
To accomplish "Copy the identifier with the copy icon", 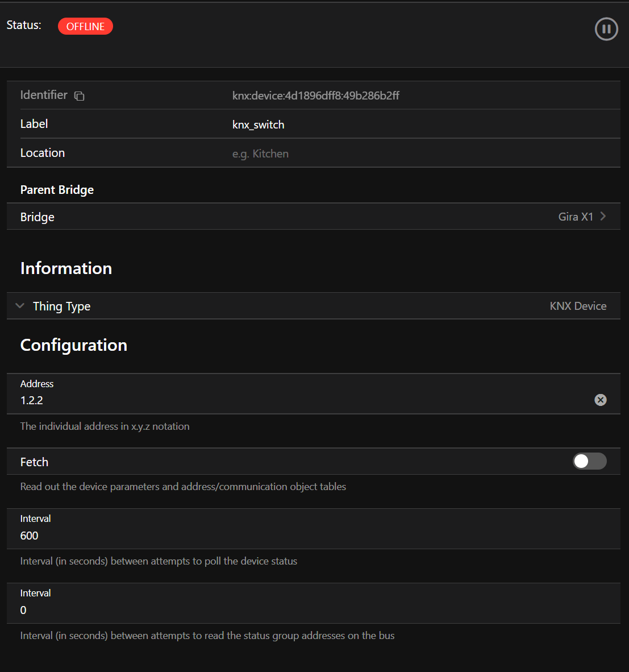I will (x=80, y=96).
